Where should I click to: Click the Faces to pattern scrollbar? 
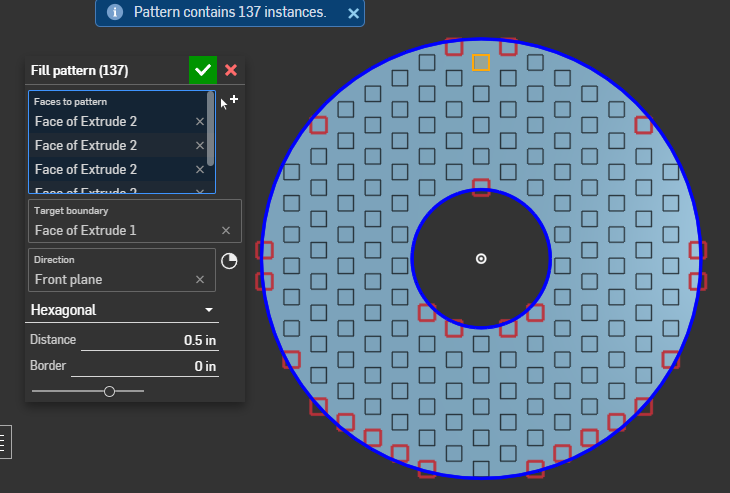pos(210,128)
